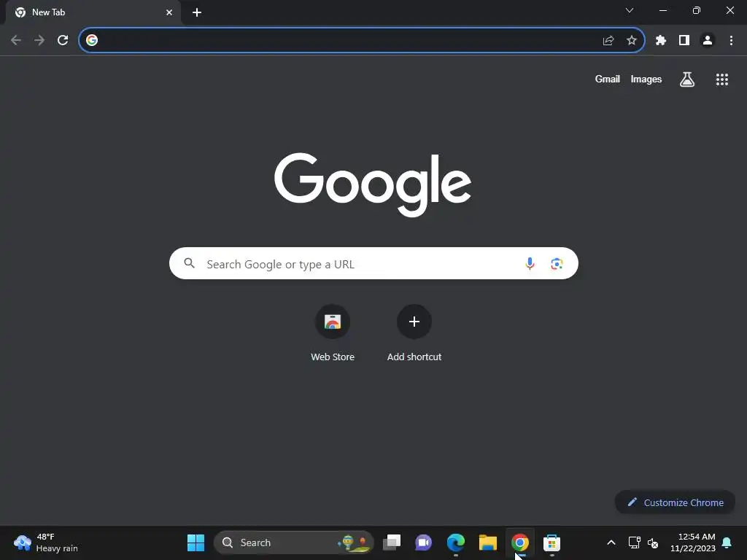Open the Google apps grid

point(721,79)
